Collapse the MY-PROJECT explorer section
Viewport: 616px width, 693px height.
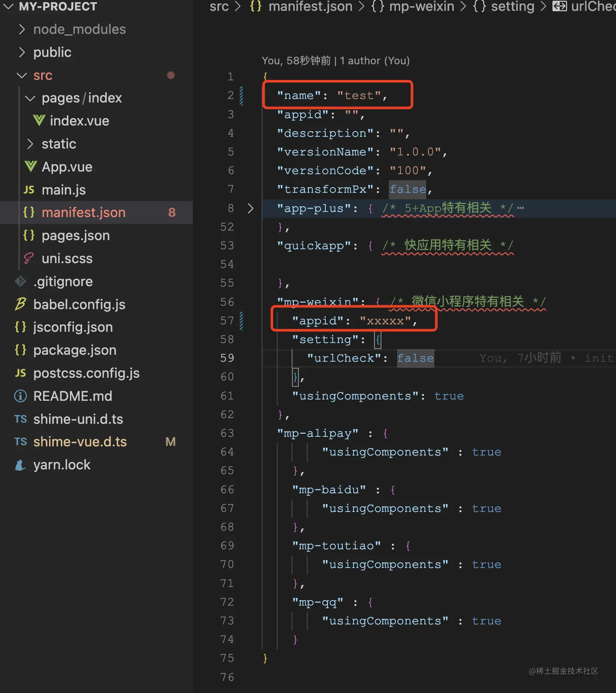point(8,7)
